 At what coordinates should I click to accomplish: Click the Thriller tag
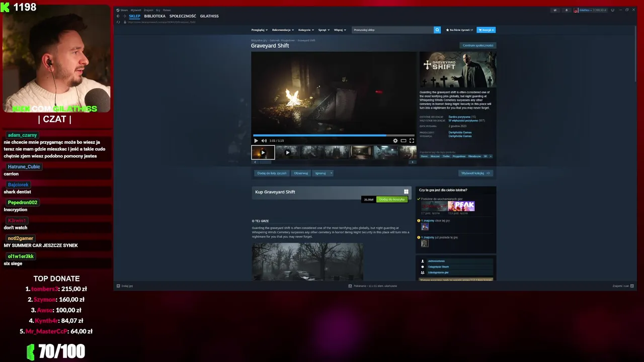click(446, 156)
